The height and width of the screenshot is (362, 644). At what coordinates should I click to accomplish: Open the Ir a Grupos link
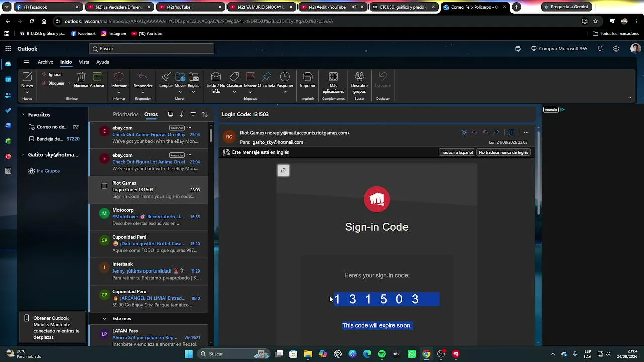(x=48, y=171)
